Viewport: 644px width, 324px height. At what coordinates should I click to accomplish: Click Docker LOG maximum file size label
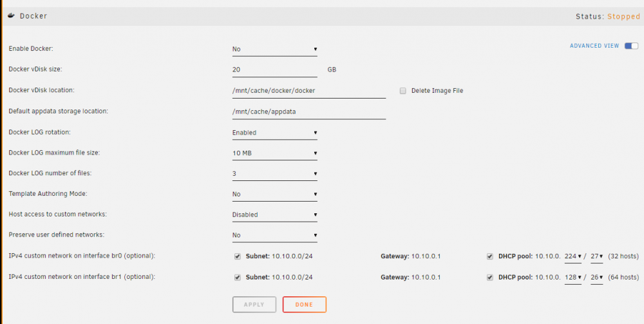[54, 153]
